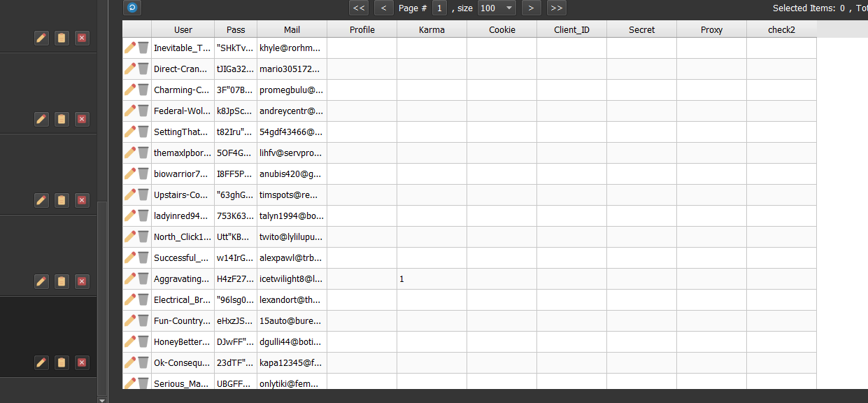The height and width of the screenshot is (403, 868).
Task: Expand the size selector arrow
Action: pos(508,8)
